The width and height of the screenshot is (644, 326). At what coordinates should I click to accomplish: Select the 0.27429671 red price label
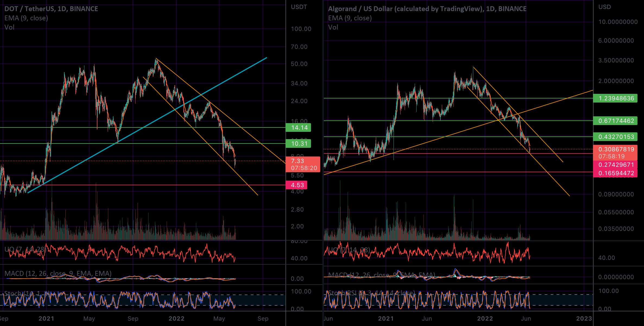[x=615, y=165]
